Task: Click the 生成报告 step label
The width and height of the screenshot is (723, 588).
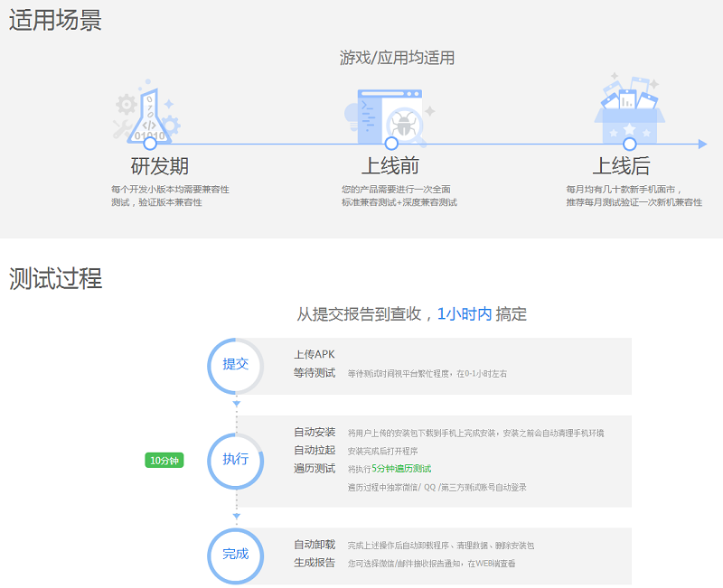Action: (315, 563)
